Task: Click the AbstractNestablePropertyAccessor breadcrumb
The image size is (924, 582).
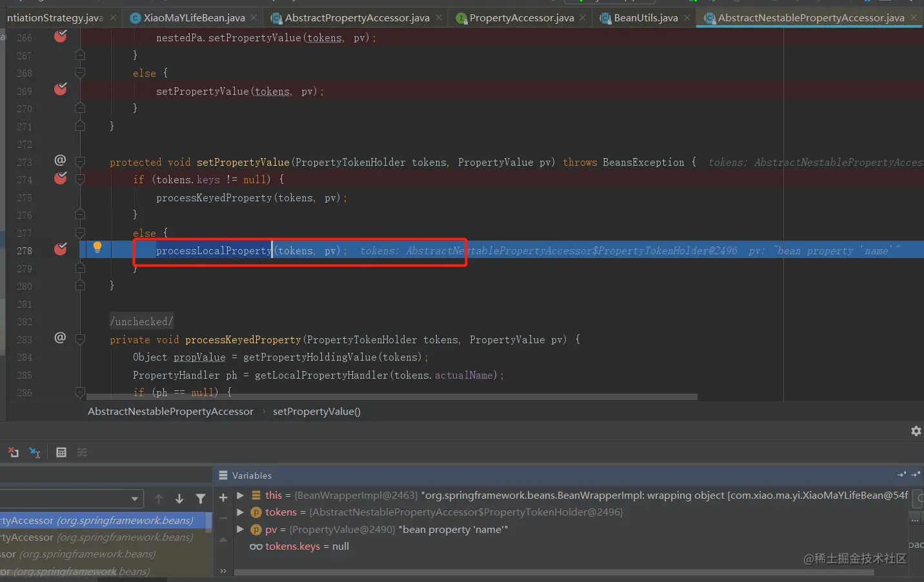Action: pos(170,412)
